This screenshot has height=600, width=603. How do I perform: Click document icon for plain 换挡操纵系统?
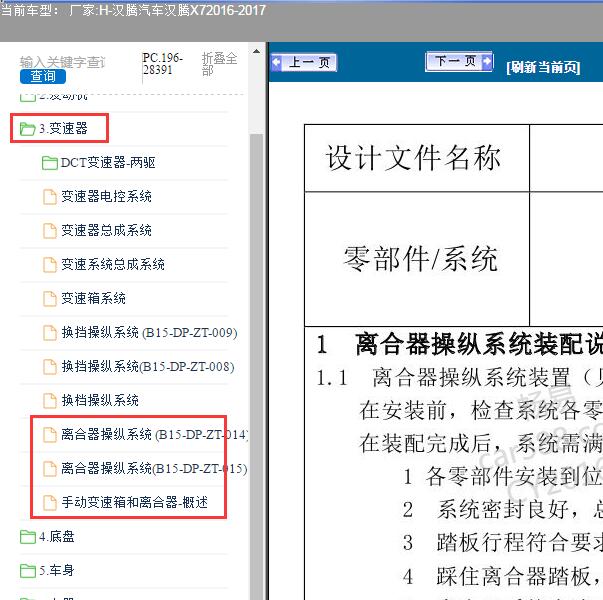click(x=50, y=400)
